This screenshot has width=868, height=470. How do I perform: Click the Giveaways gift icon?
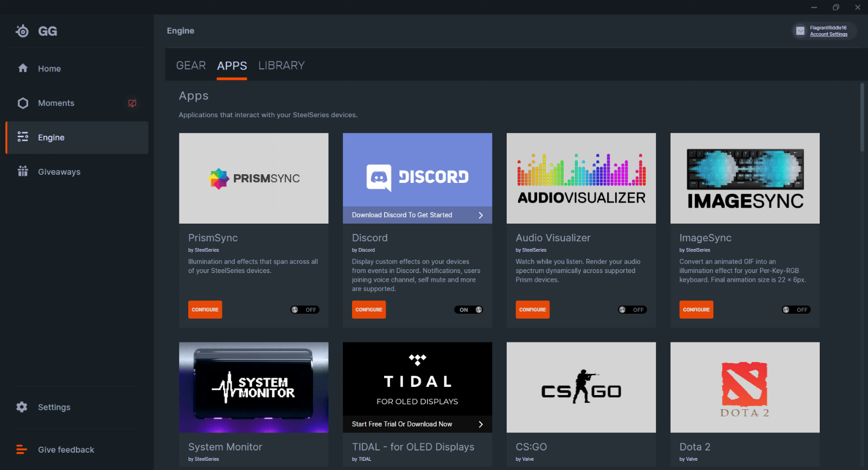point(23,172)
